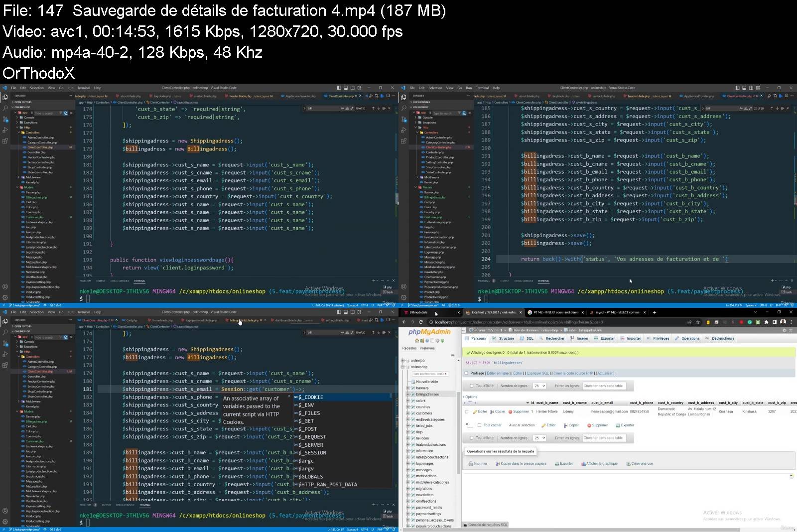This screenshot has height=532, width=797.
Task: Click Copier icon in the Héritier N'kele row
Action: pyautogui.click(x=492, y=412)
